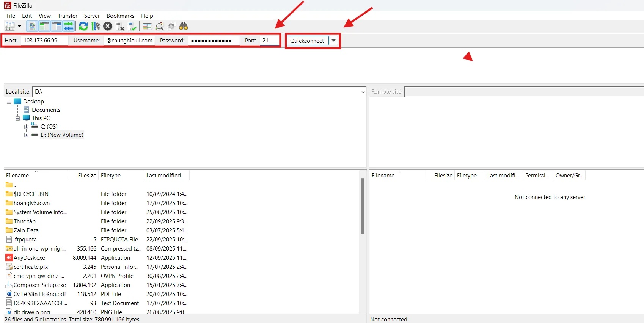
Task: Open Site Manager dropdown arrow
Action: [19, 26]
